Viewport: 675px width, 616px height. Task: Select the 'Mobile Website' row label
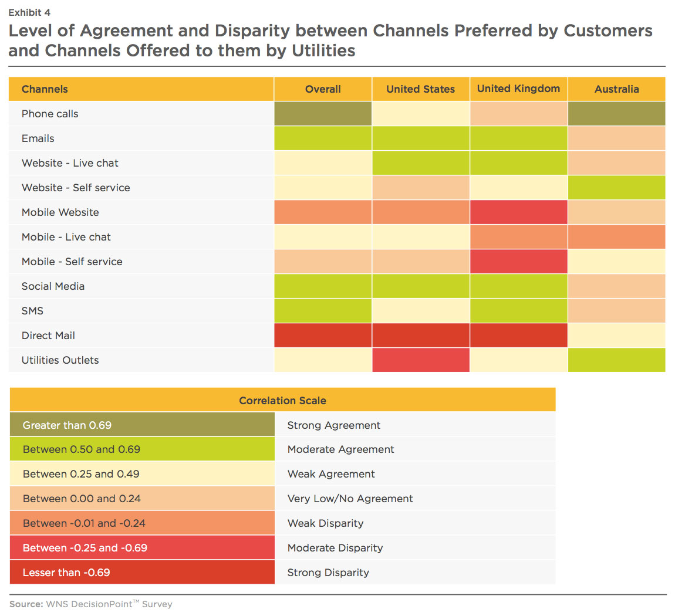pos(60,212)
